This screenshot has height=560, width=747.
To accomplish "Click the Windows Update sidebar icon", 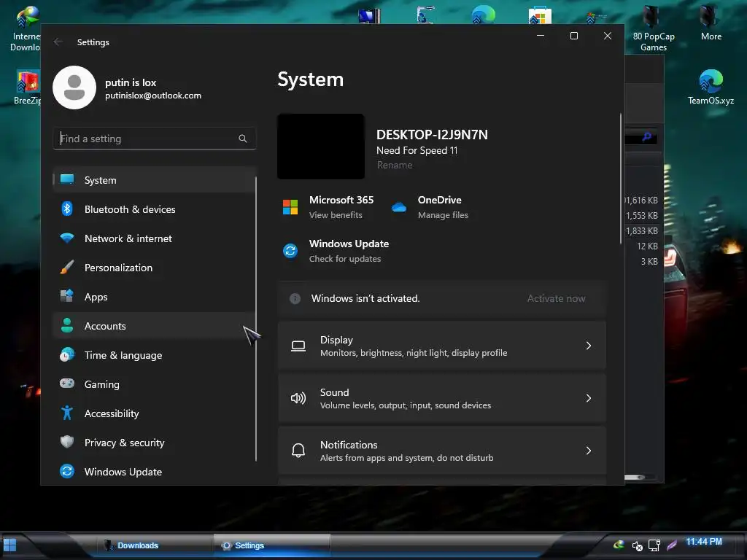I will (67, 471).
